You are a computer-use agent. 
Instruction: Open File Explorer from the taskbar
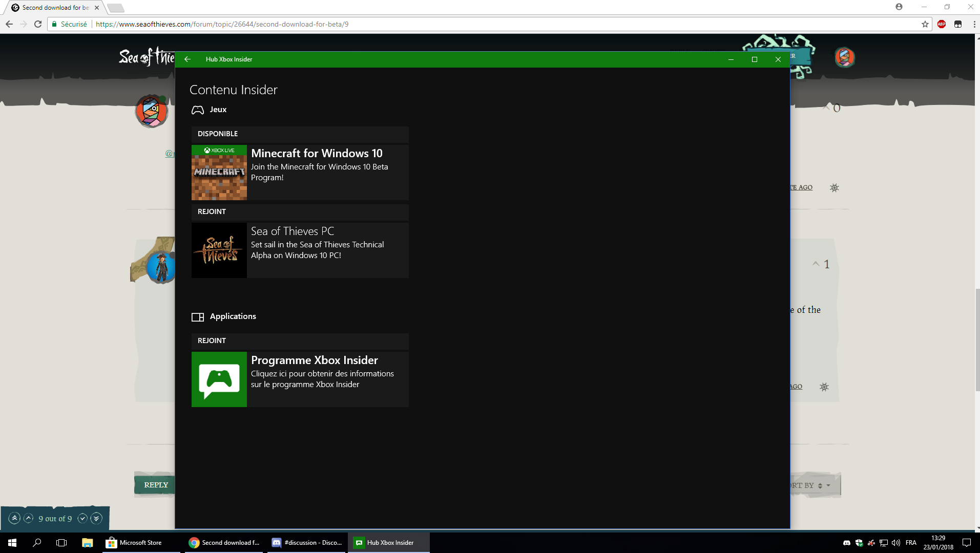(87, 543)
